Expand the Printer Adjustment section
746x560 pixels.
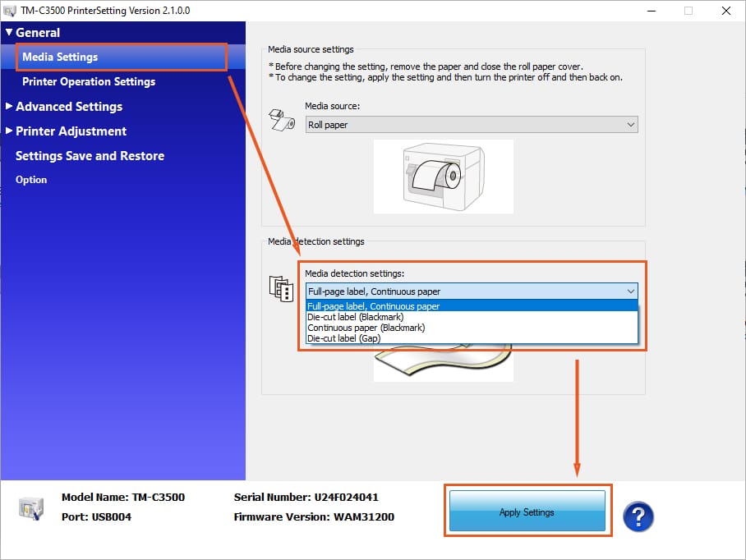[x=9, y=131]
